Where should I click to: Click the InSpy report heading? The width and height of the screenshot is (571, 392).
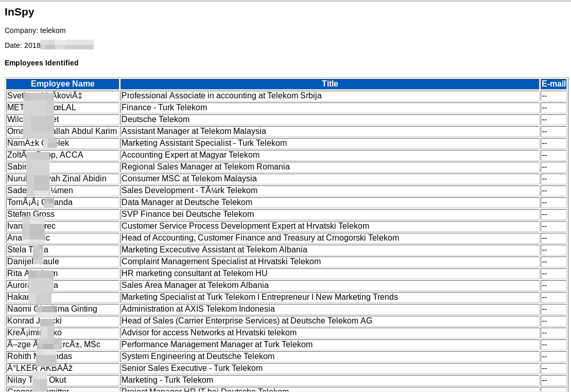tap(20, 12)
